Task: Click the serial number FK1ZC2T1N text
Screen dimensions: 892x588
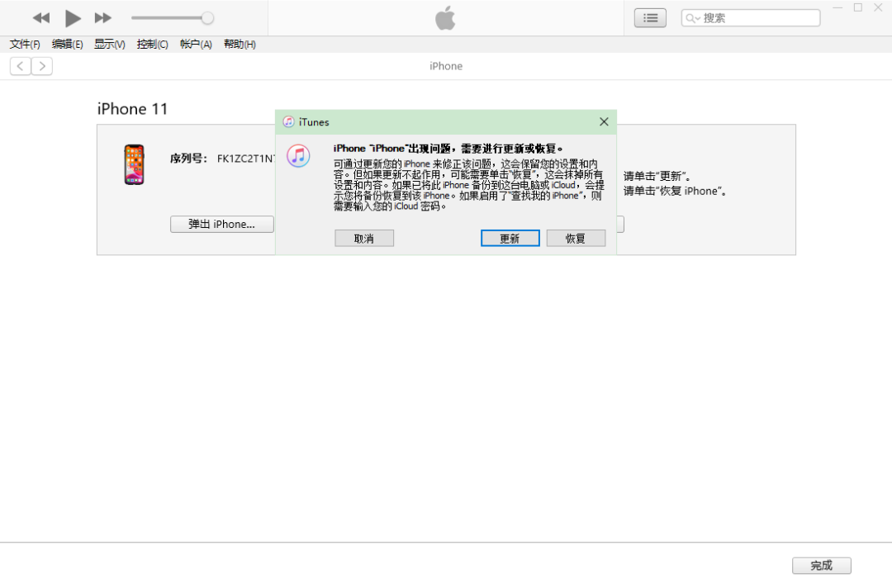Action: pyautogui.click(x=245, y=159)
